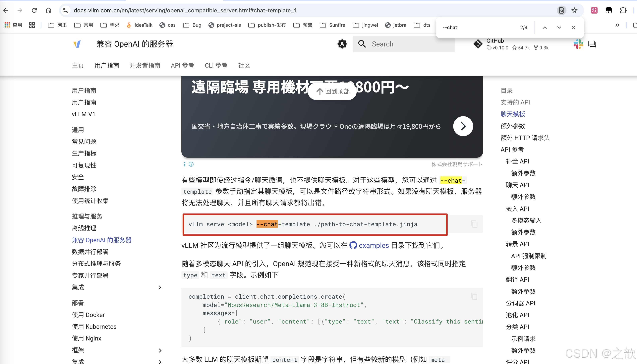Click the ad info icon below banner
This screenshot has height=364, width=637.
191,164
